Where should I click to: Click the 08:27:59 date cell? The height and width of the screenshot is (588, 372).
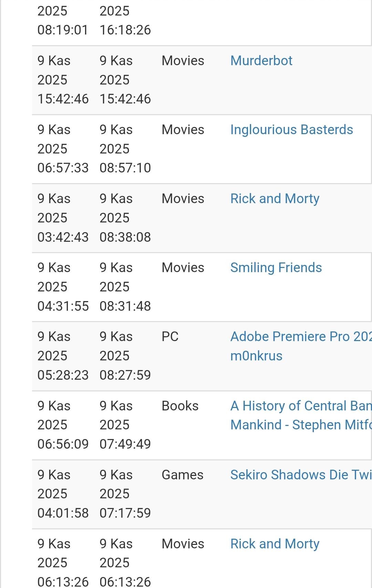click(x=125, y=356)
